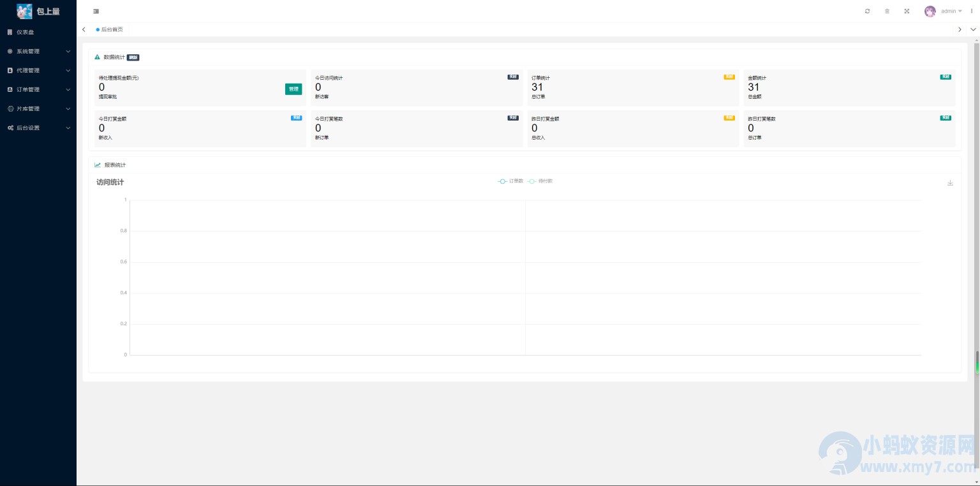980x486 pixels.
Task: Select the 片库管理 menu item
Action: [x=38, y=108]
